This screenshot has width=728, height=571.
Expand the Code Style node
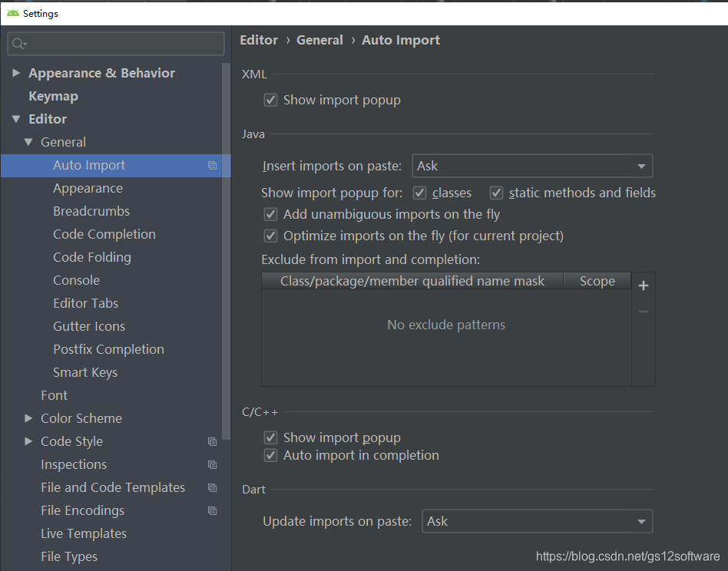[x=28, y=441]
